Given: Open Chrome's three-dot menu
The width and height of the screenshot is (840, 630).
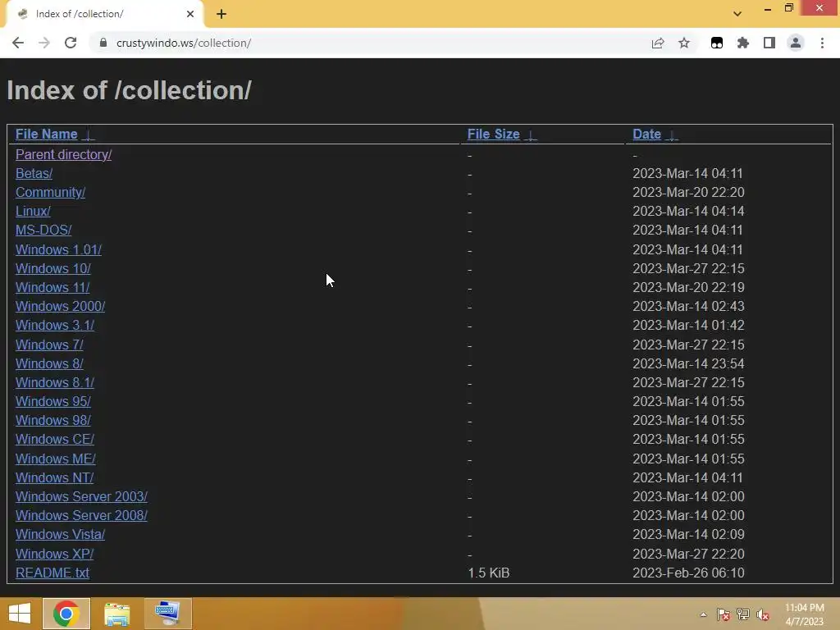Looking at the screenshot, I should click(822, 43).
